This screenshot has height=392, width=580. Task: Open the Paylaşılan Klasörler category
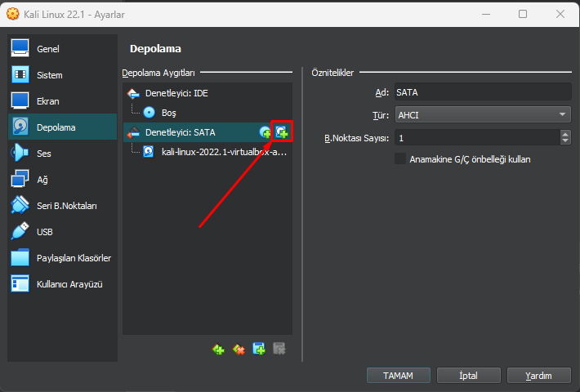tap(63, 258)
